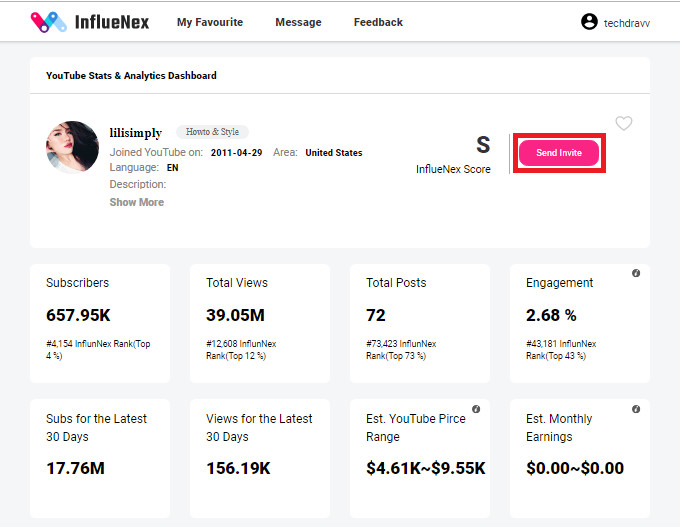Expand description with Show More
The width and height of the screenshot is (680, 527).
[137, 202]
